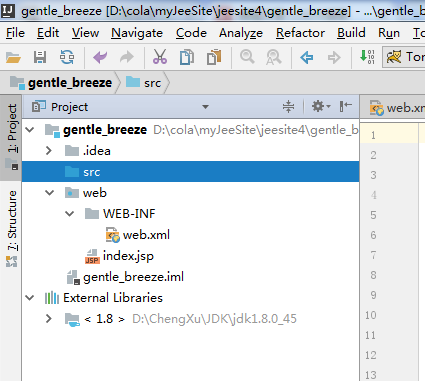Toggle the 1: Project side tool window

point(12,137)
